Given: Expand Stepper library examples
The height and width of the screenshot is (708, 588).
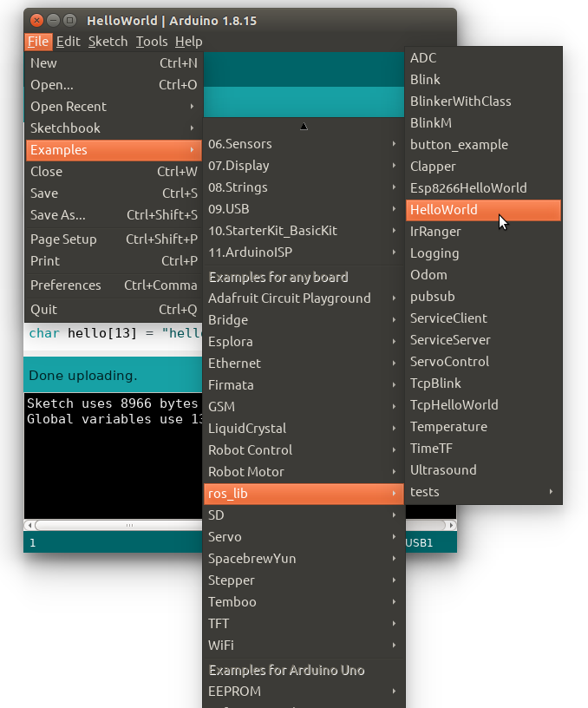Looking at the screenshot, I should pyautogui.click(x=304, y=580).
